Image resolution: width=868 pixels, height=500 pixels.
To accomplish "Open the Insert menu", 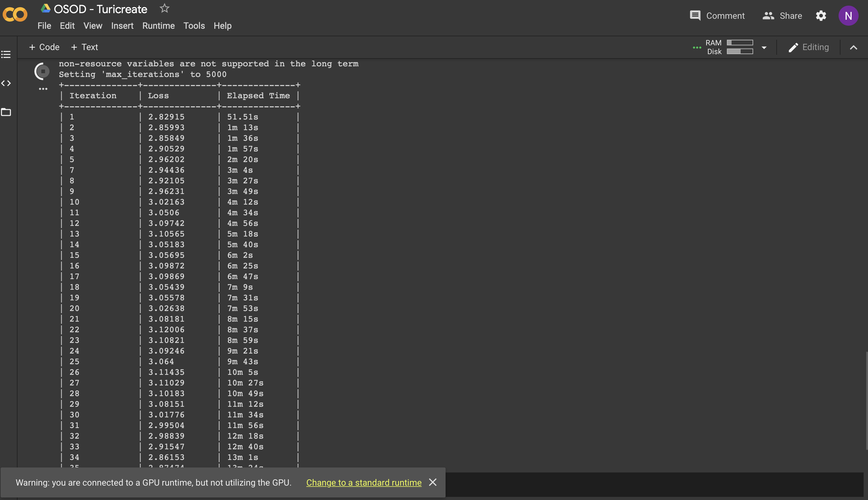I will pyautogui.click(x=122, y=26).
